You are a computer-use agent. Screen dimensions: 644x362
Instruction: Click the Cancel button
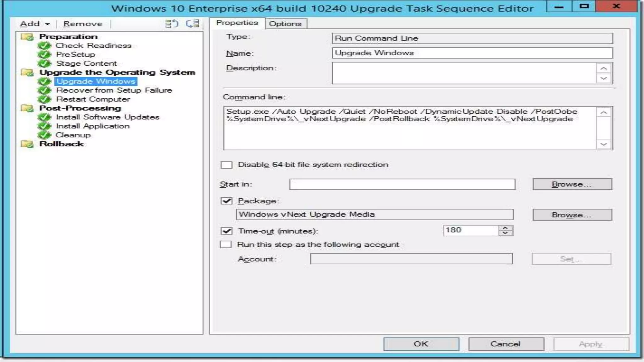tap(506, 344)
